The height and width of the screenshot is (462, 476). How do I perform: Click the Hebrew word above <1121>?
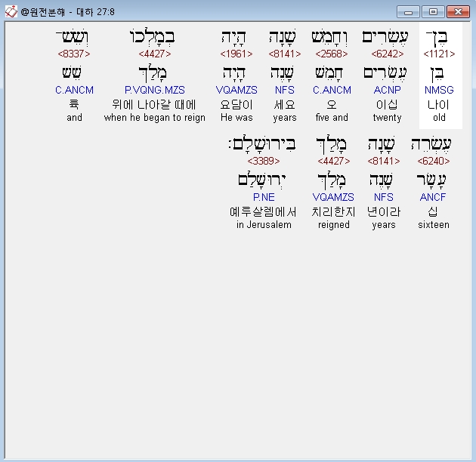[437, 37]
